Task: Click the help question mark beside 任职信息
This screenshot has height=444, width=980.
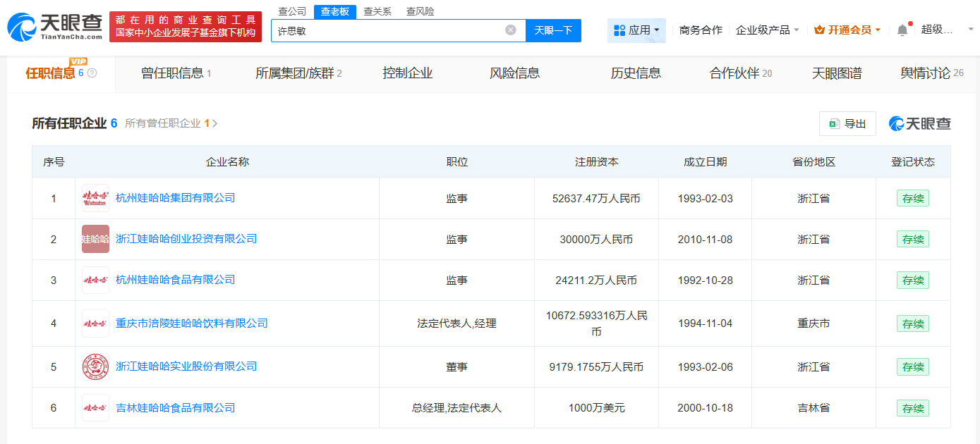Action: click(x=92, y=73)
